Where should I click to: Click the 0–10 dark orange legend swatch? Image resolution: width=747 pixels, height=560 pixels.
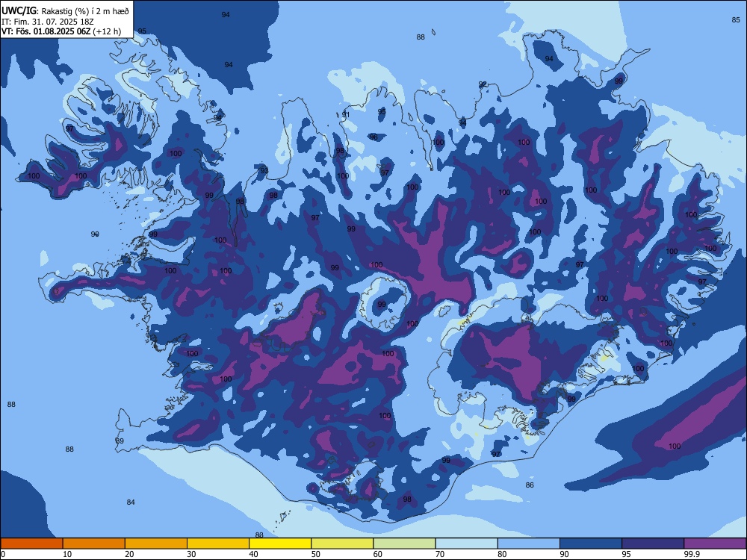pyautogui.click(x=31, y=544)
